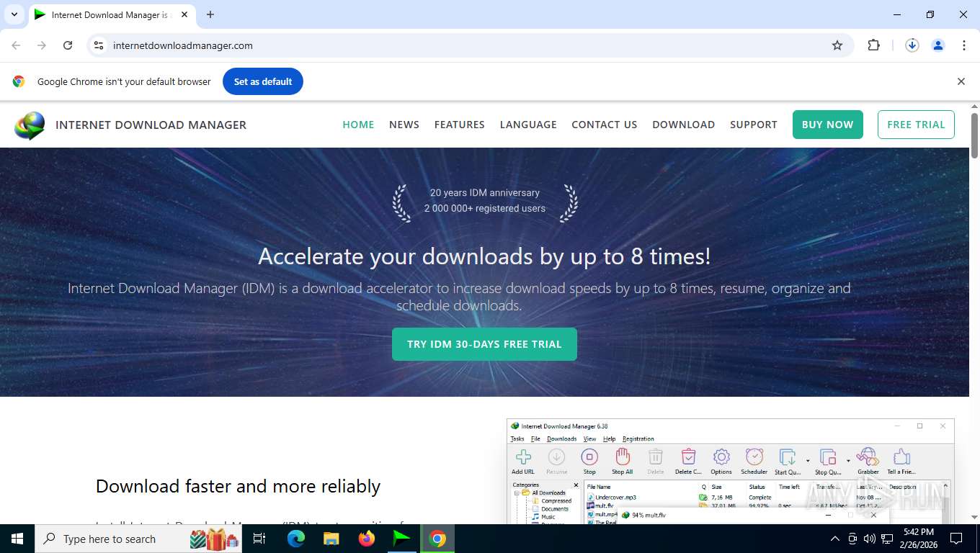This screenshot has width=980, height=553.
Task: Click the heading 'Download faster and more reliably'
Action: pyautogui.click(x=238, y=486)
